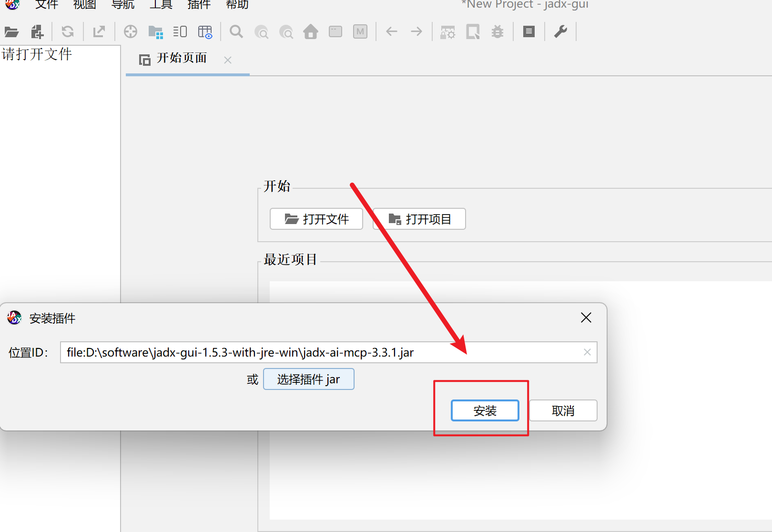Clear the 位置ID field with the X

[x=587, y=352]
